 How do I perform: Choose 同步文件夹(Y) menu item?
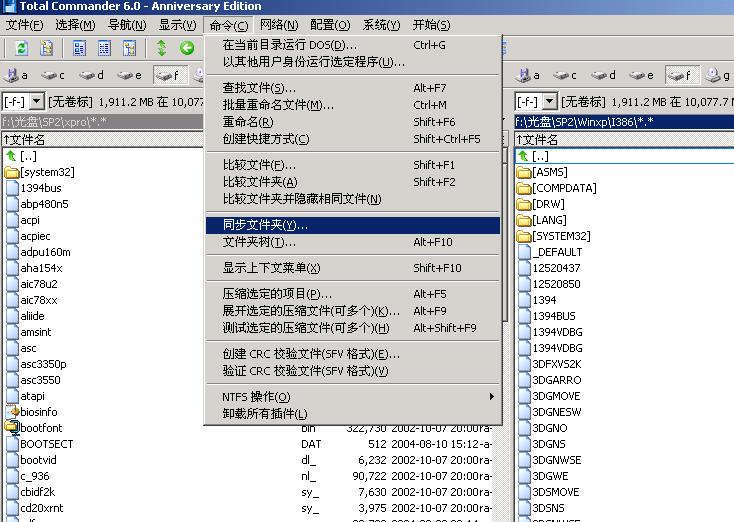[353, 225]
